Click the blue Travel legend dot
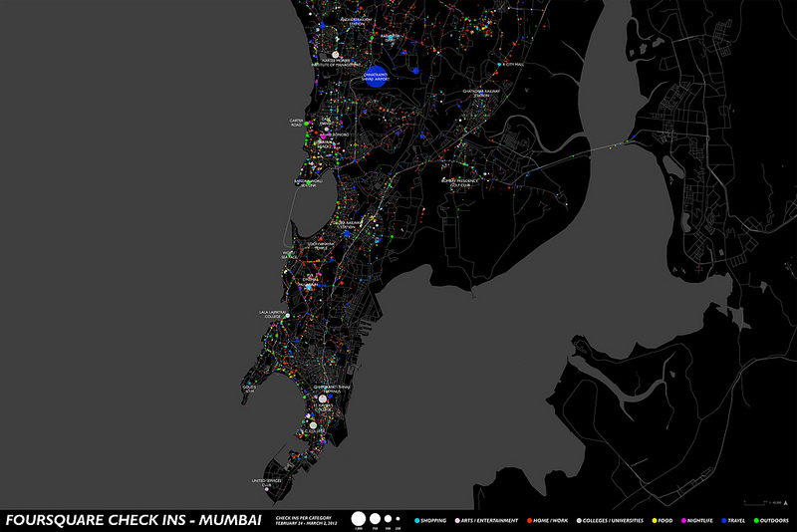797x532 pixels. pyautogui.click(x=724, y=520)
